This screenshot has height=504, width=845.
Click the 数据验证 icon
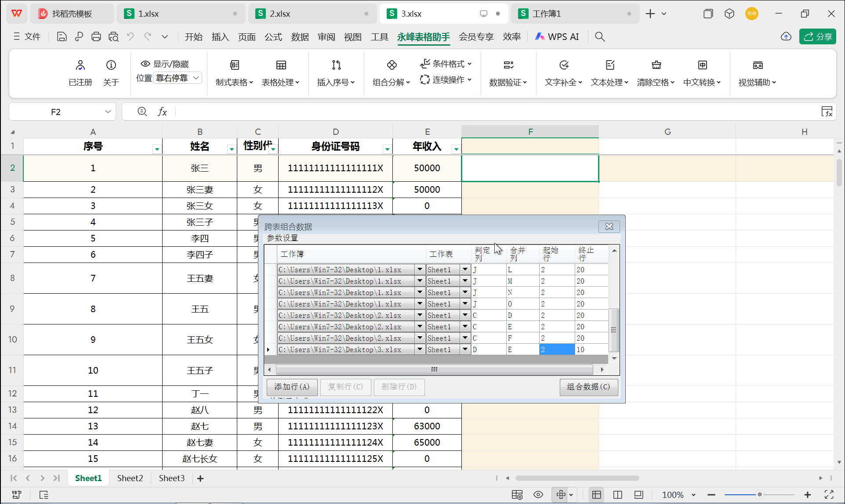(508, 72)
